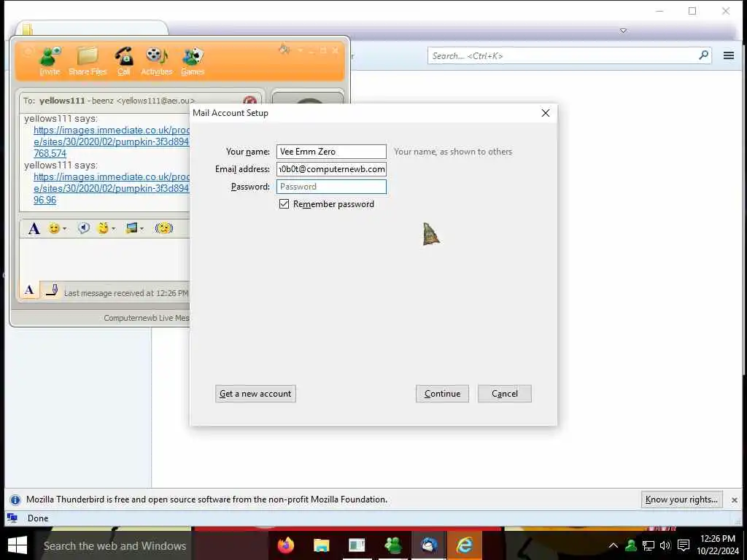The width and height of the screenshot is (747, 560).
Task: Click the network tray icon
Action: 649,545
